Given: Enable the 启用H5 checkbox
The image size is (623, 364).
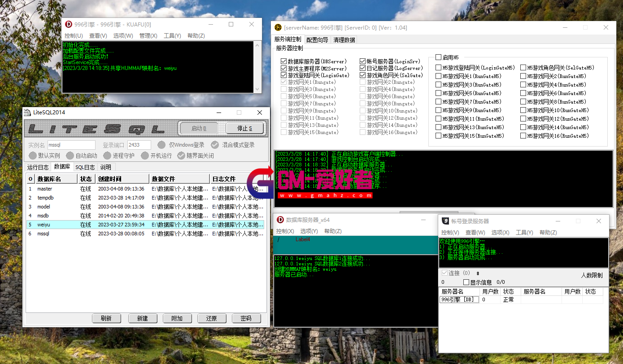Looking at the screenshot, I should (x=439, y=57).
